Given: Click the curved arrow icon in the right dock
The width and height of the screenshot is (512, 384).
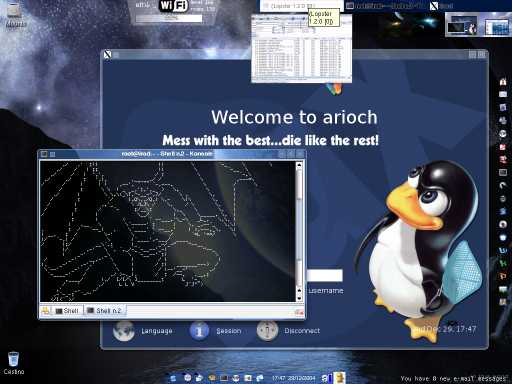Looking at the screenshot, I should tap(503, 185).
